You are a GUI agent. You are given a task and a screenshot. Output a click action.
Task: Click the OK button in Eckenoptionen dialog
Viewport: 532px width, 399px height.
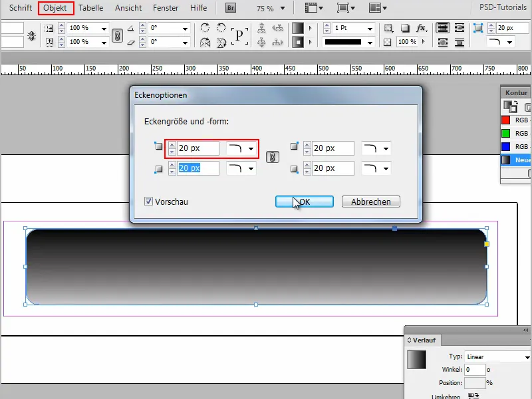tap(304, 201)
